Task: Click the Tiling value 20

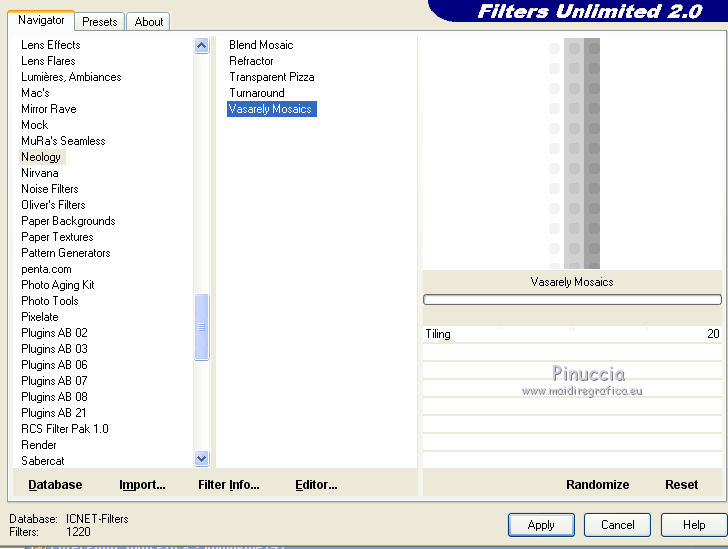Action: pos(713,334)
